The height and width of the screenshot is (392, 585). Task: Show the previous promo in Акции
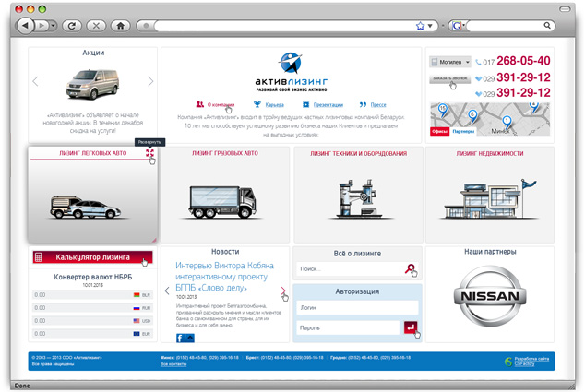coord(35,81)
